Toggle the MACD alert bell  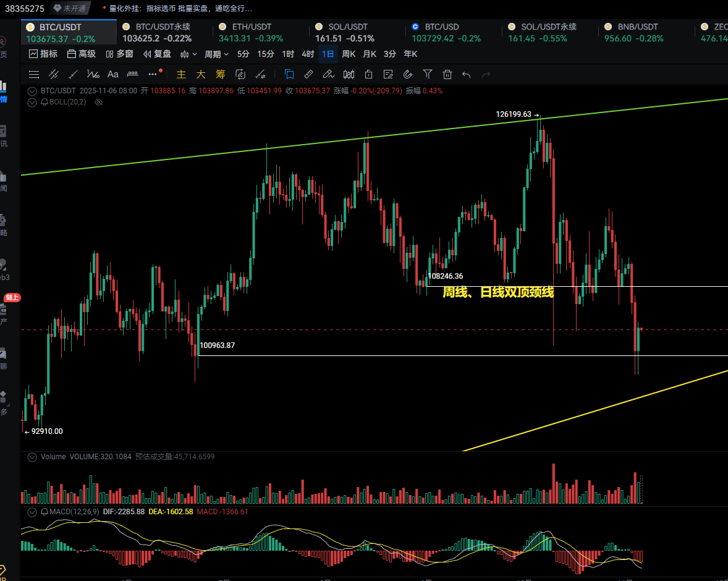click(x=44, y=512)
